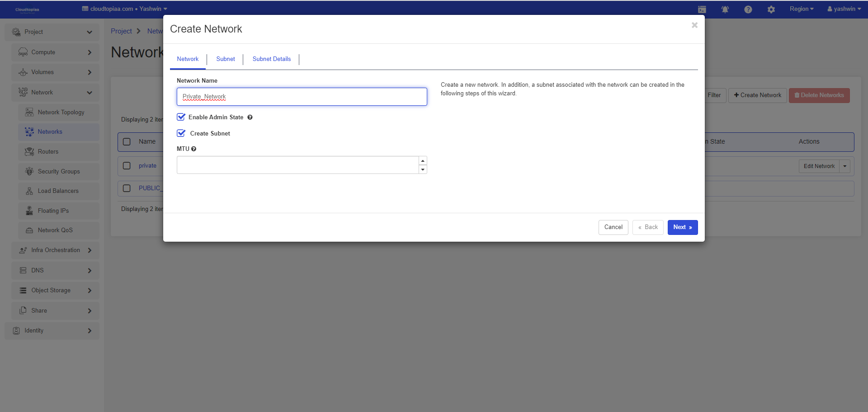
Task: Select the private network row checkbox
Action: click(127, 166)
